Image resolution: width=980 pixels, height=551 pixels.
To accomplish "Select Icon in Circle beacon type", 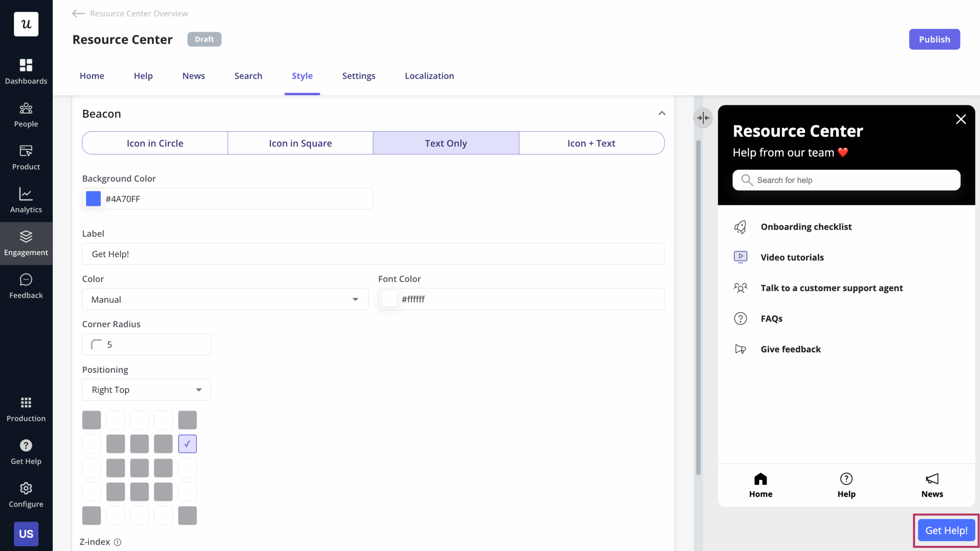I will pyautogui.click(x=155, y=143).
